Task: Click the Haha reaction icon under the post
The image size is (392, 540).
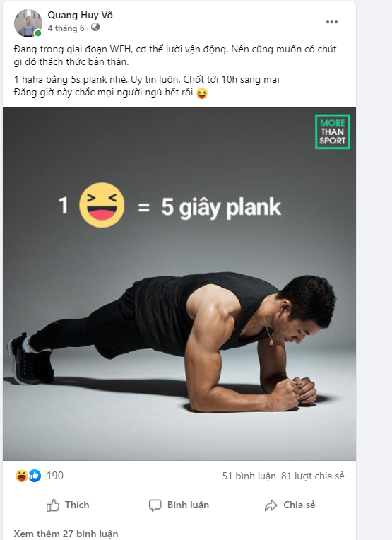Action: click(22, 476)
